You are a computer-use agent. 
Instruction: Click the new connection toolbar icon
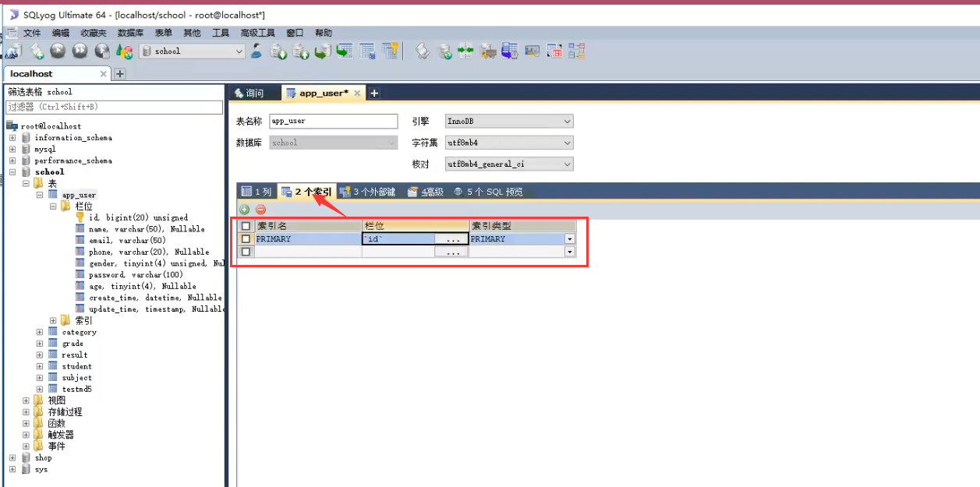pyautogui.click(x=13, y=51)
